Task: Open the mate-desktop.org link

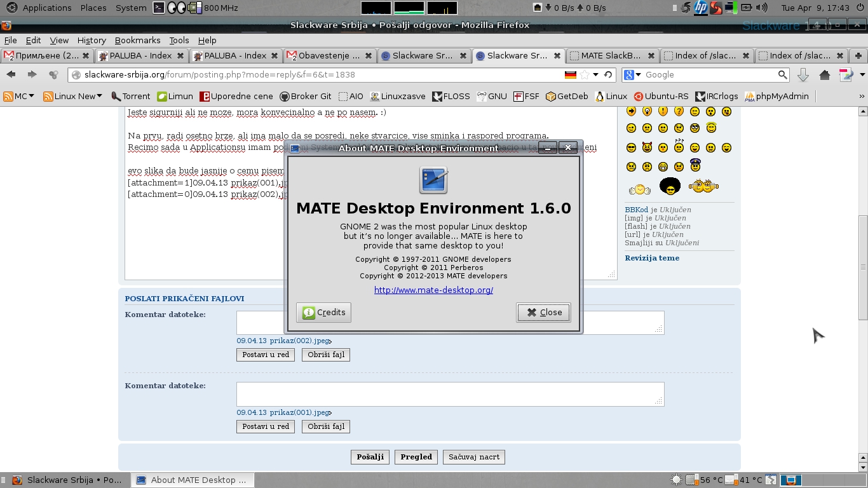Action: [x=433, y=290]
